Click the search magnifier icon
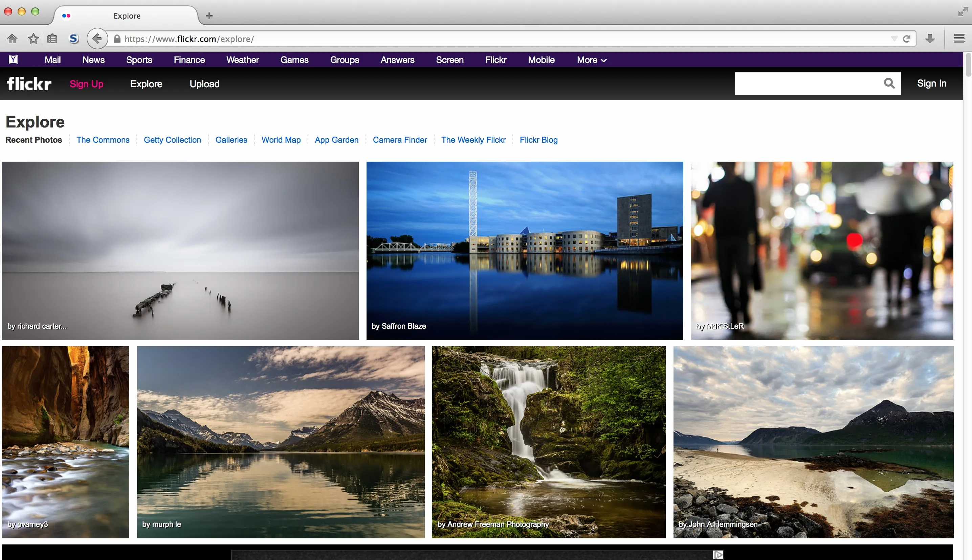Image resolution: width=972 pixels, height=560 pixels. click(x=889, y=83)
